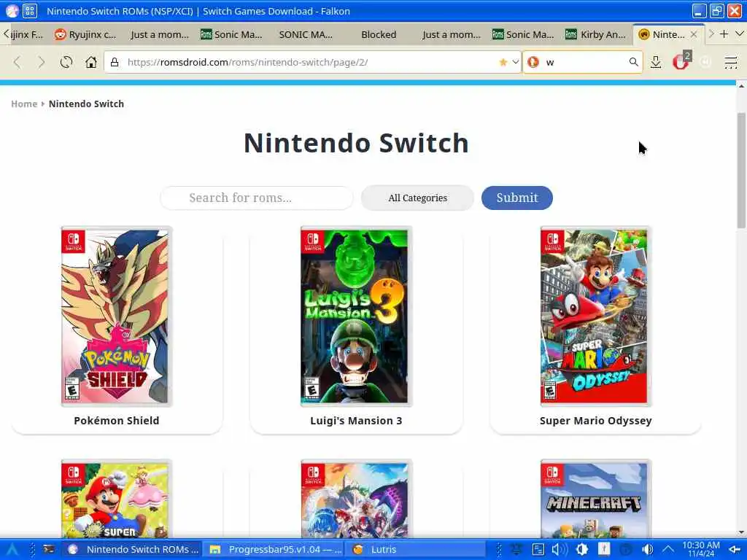Click the Home breadcrumb link

click(x=24, y=104)
